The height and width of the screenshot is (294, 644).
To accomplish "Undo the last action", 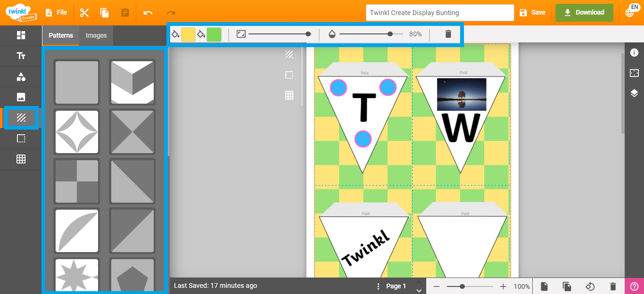I will point(148,13).
